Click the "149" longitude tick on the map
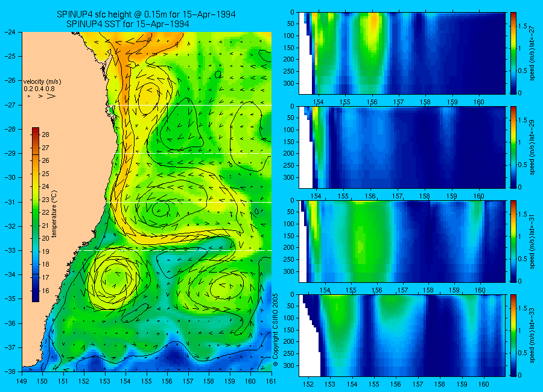Viewport: 543px width, 392px height. [x=22, y=381]
